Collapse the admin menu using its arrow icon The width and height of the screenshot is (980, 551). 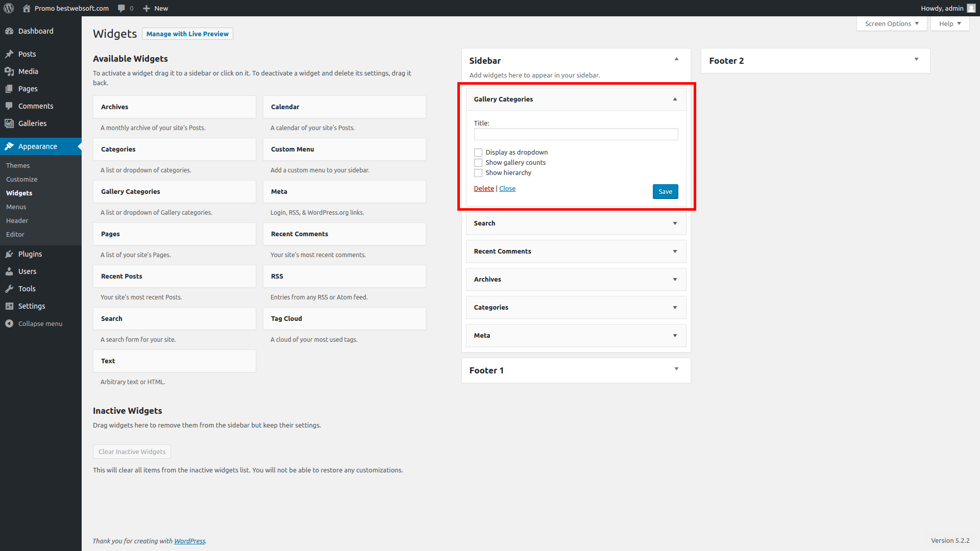point(9,323)
